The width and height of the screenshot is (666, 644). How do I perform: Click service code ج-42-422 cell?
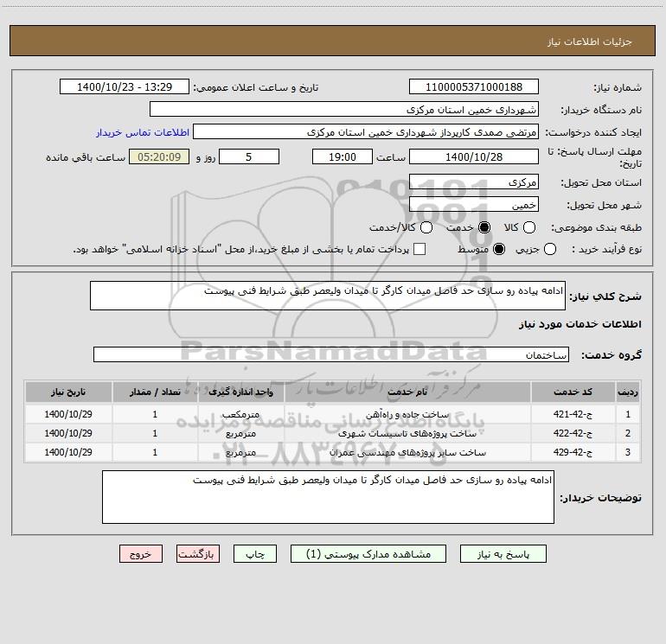[573, 433]
